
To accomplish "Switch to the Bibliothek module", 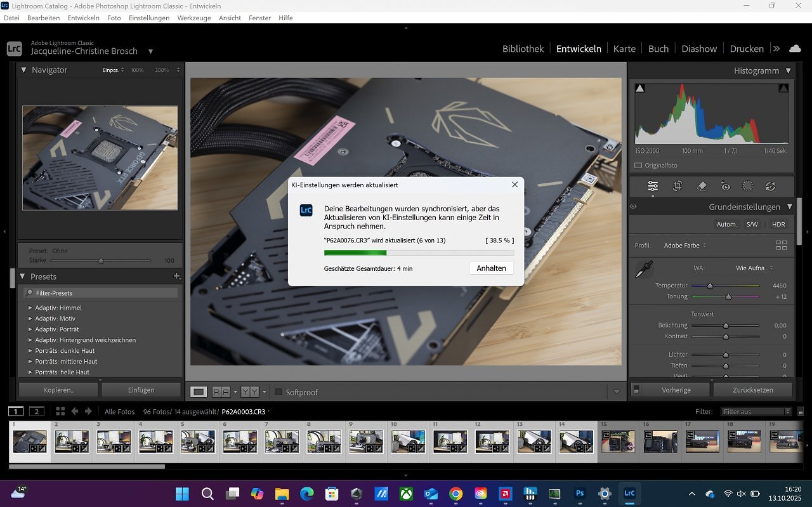I will click(523, 48).
